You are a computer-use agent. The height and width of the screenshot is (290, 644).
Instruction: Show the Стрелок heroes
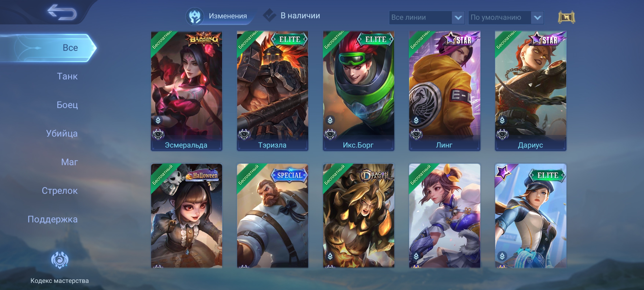(x=60, y=191)
